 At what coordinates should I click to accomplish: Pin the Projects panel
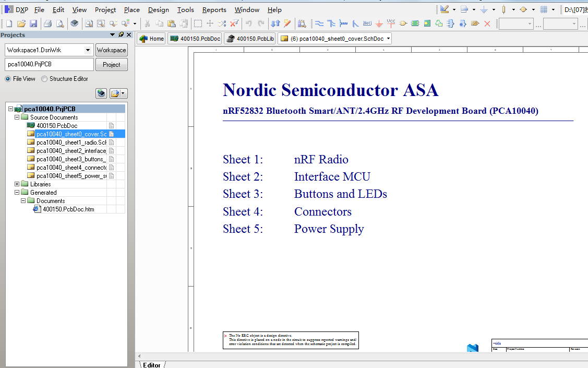[121, 34]
